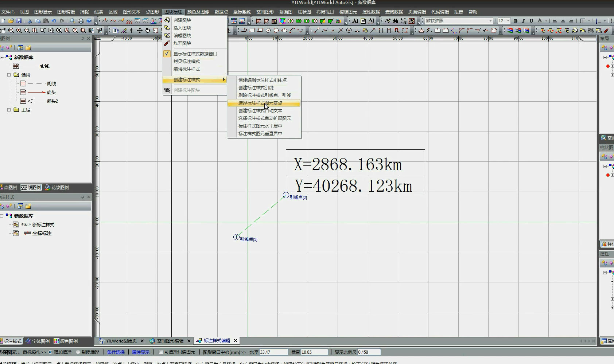Switch to the YTLWorld起始页 tab
Screen dimensions: 614x364
[121, 341]
